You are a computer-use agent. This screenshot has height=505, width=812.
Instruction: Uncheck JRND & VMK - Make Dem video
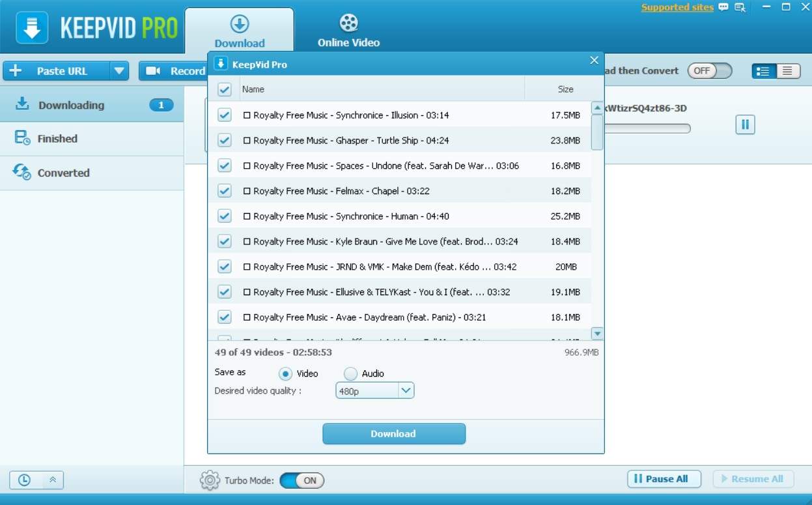(x=224, y=267)
